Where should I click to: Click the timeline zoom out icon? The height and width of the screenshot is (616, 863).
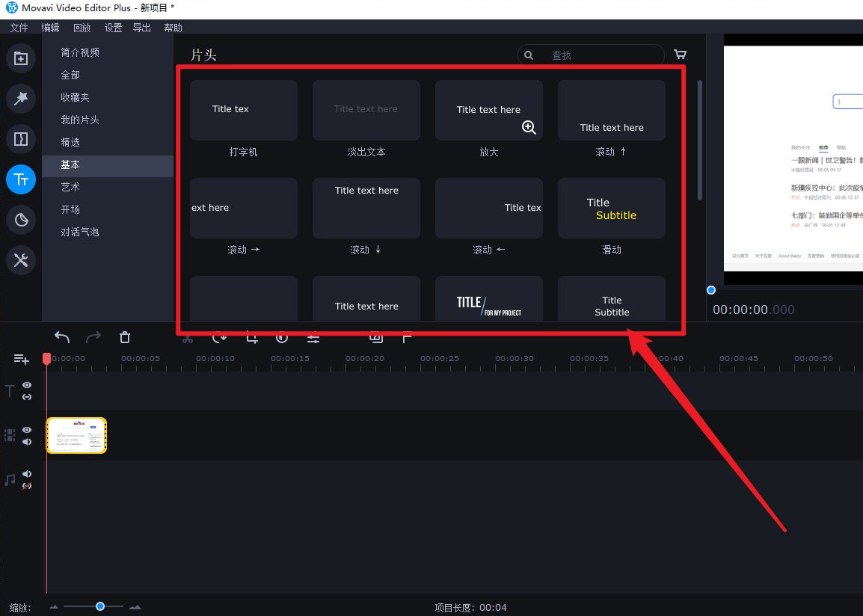click(x=54, y=607)
